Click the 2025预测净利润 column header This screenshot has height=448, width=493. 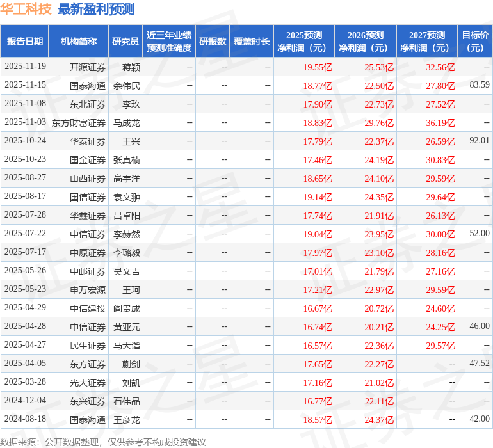(304, 42)
